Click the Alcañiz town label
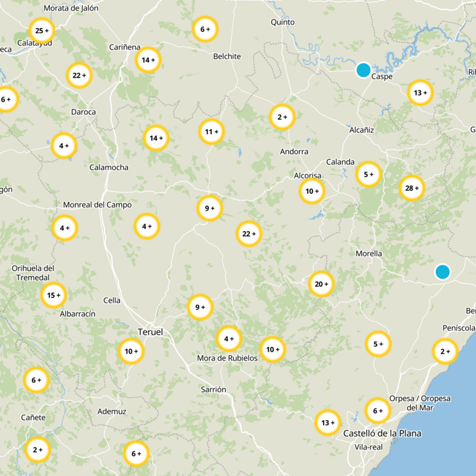476x476 pixels. click(362, 130)
